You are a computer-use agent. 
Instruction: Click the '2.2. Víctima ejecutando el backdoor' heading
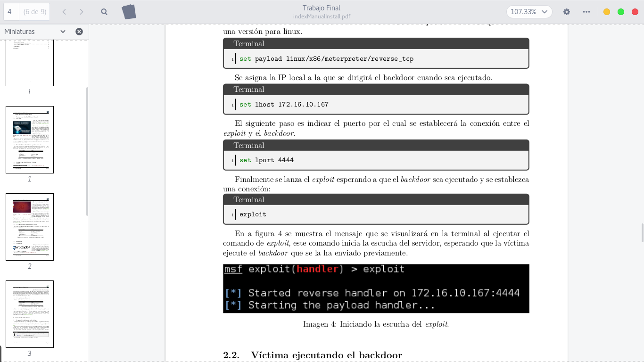313,355
